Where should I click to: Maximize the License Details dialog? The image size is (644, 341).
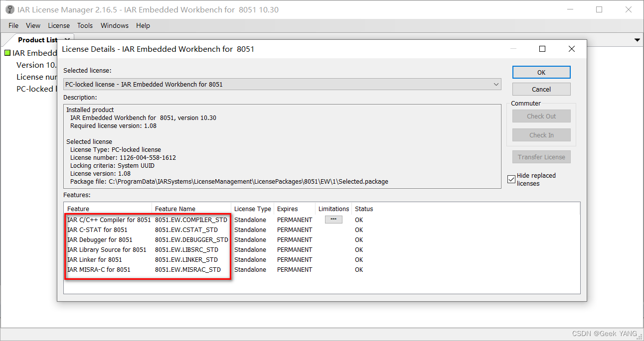(x=542, y=49)
